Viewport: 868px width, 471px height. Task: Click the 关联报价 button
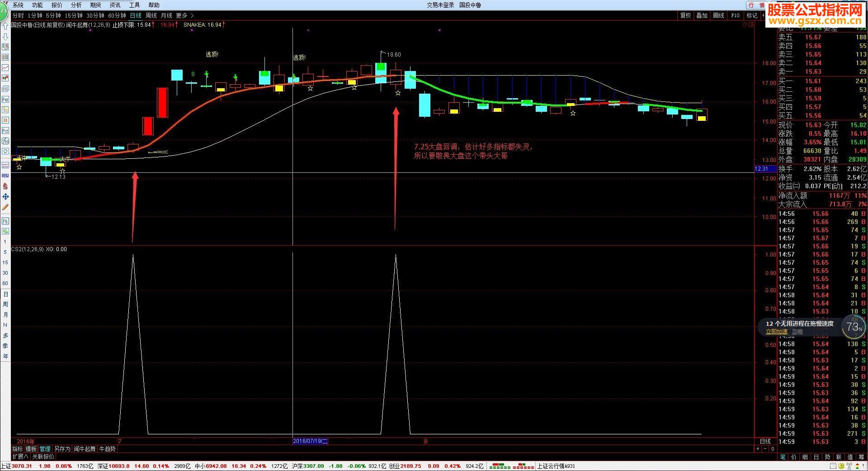[43, 457]
